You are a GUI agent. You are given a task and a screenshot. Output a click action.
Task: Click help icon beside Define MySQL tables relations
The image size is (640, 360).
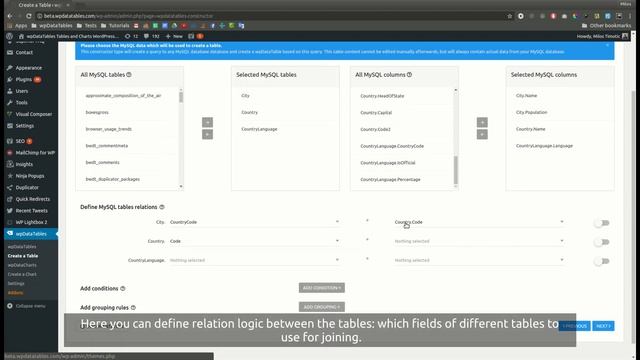162,207
